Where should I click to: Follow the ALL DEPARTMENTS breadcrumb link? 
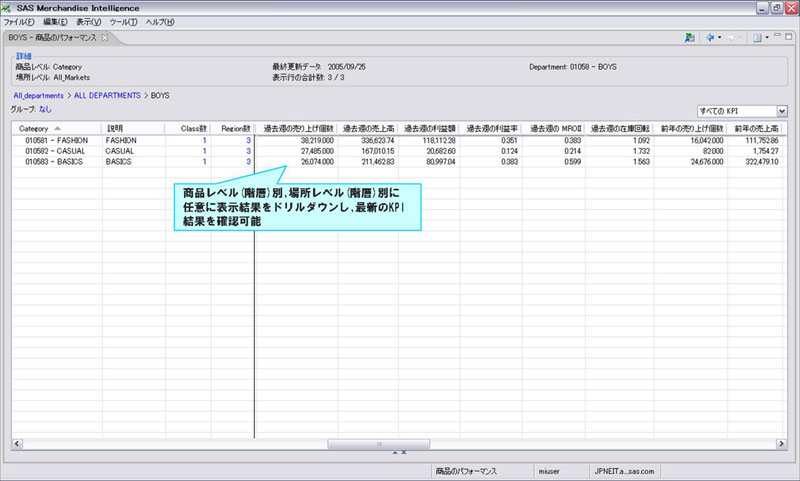pos(107,95)
